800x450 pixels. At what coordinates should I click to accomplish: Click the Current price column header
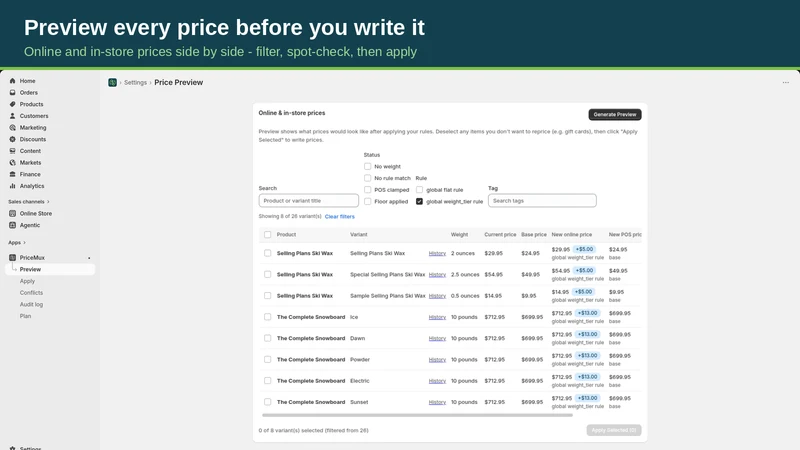(x=500, y=235)
